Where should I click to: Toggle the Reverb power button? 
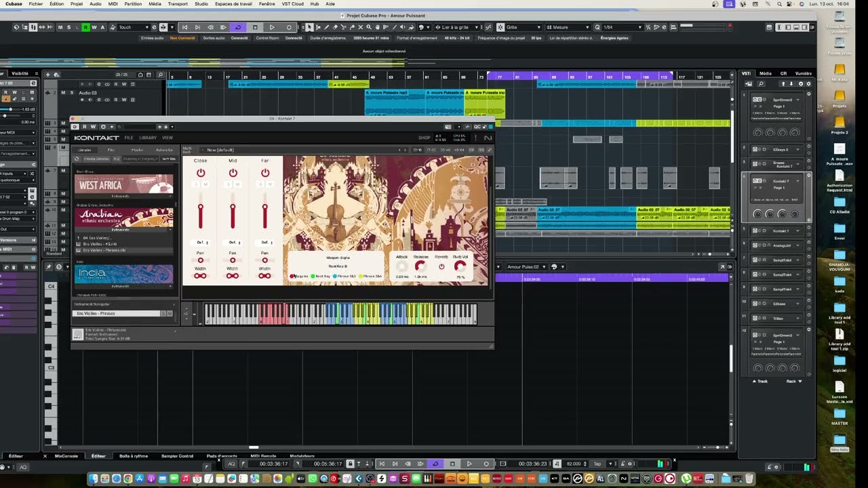(441, 267)
